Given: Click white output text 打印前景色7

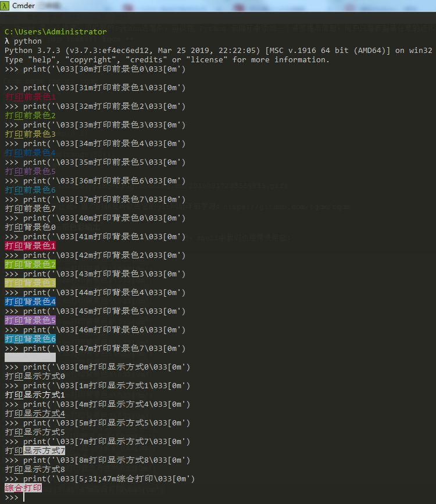Looking at the screenshot, I should (30, 209).
